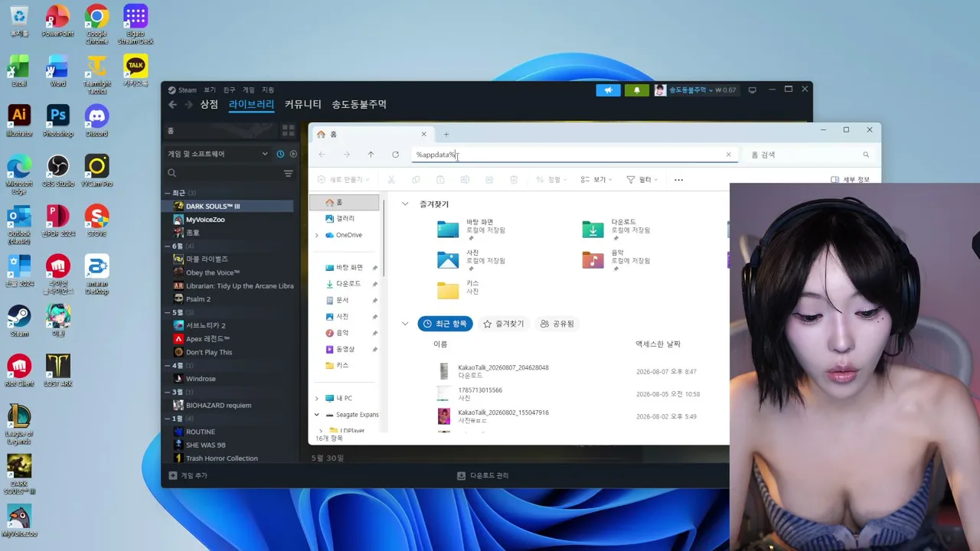Open the 바탕 화면 folder in Favorites
The width and height of the screenshot is (980, 551).
point(472,229)
